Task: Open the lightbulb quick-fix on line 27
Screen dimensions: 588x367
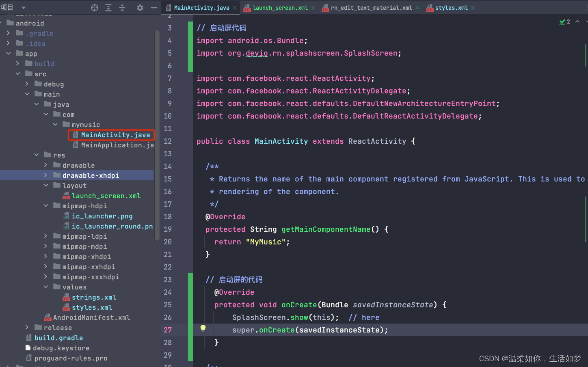Action: (x=203, y=329)
